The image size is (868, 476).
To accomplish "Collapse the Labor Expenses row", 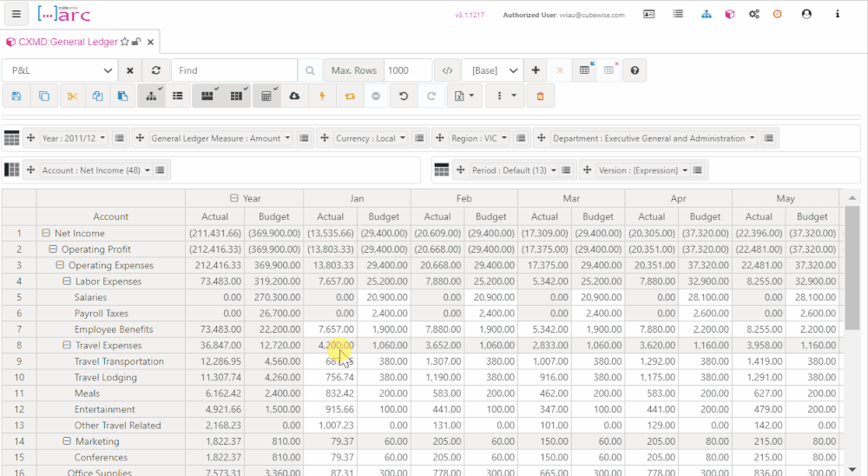I will 67,281.
